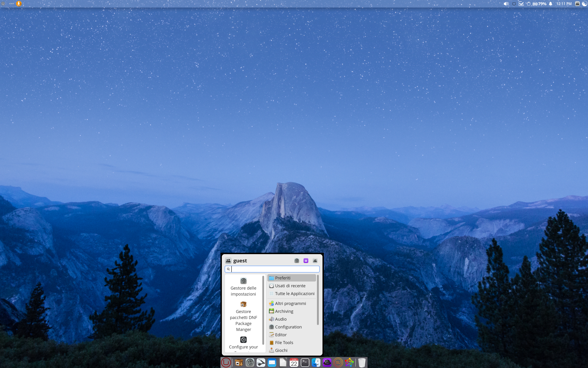The image size is (588, 368).
Task: Open the File Tools category
Action: 291,342
